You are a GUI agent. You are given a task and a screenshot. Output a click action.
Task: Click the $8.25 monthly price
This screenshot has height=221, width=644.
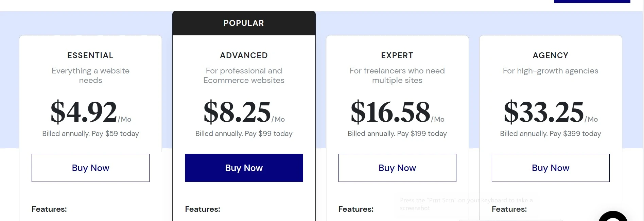[x=237, y=112]
